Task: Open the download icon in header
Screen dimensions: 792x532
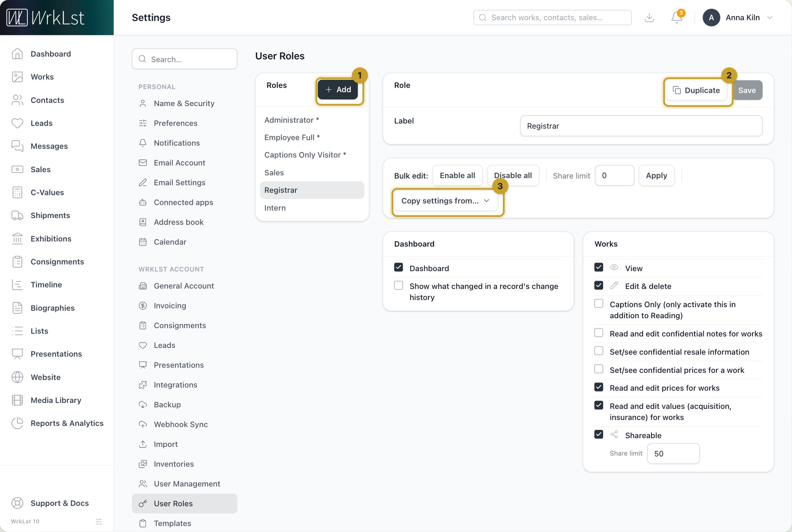Action: pos(649,17)
